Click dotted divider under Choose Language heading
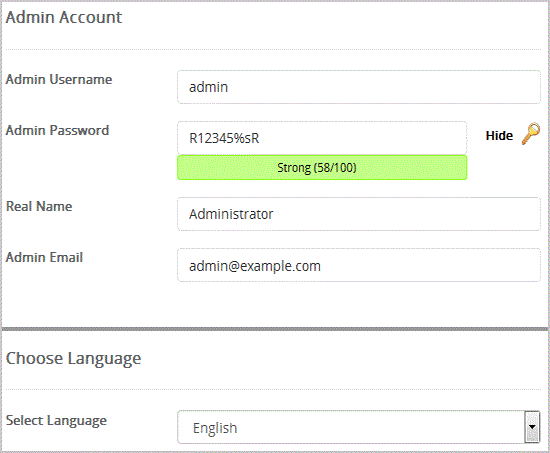The image size is (550, 453). coord(274,389)
